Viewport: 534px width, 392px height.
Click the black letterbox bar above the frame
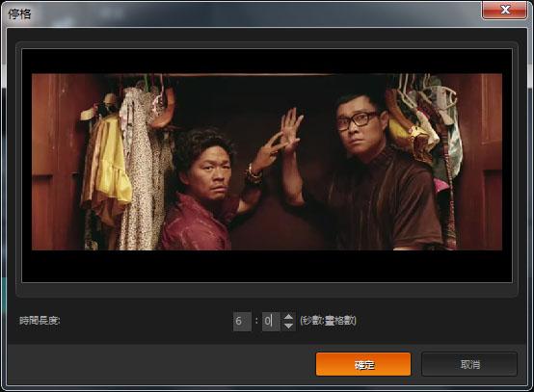[267, 62]
